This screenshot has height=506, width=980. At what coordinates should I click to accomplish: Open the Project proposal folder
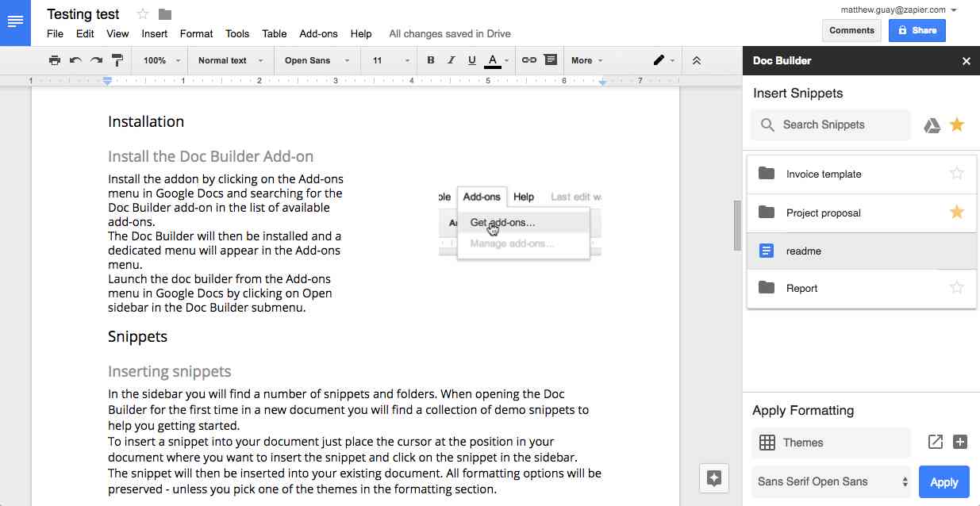(861, 213)
